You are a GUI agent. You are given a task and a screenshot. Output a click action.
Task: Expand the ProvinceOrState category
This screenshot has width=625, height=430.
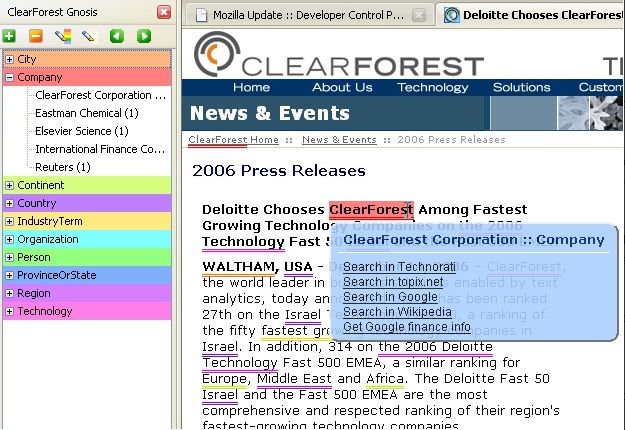10,275
